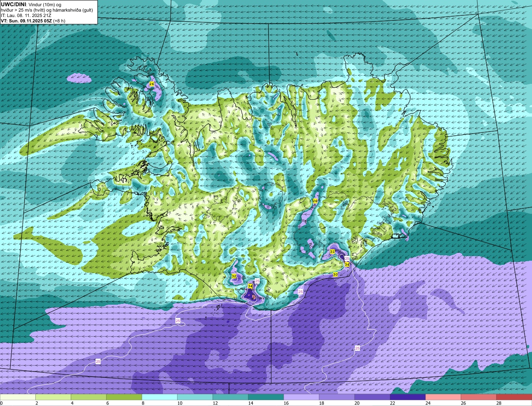Pick the 6–8 m/s olive green swatch
Viewport: 532px width, 406px height.
(124, 397)
